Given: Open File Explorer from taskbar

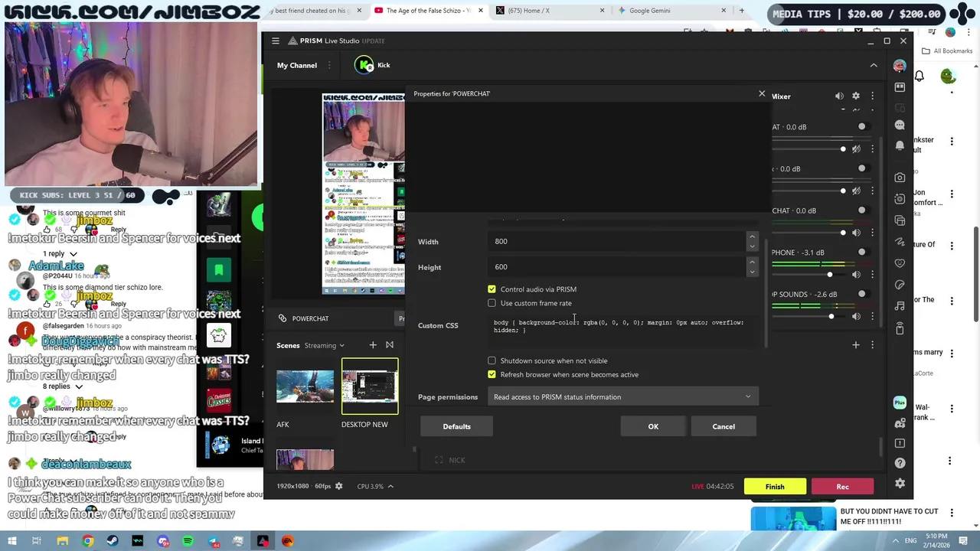Looking at the screenshot, I should [x=63, y=541].
